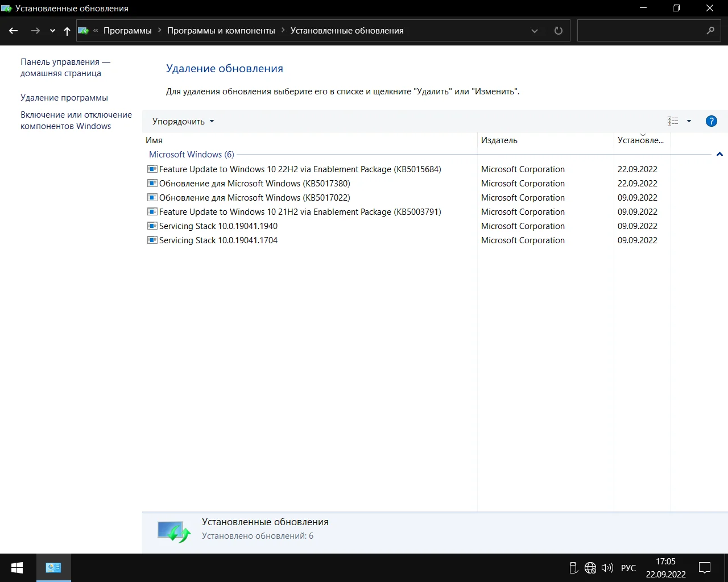Close the Установленные обновления window

pos(710,9)
